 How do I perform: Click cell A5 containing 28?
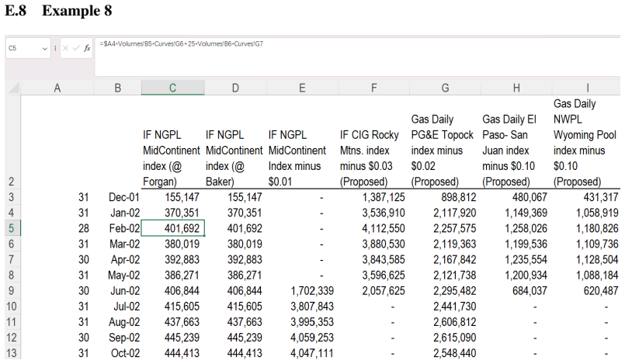[83, 228]
